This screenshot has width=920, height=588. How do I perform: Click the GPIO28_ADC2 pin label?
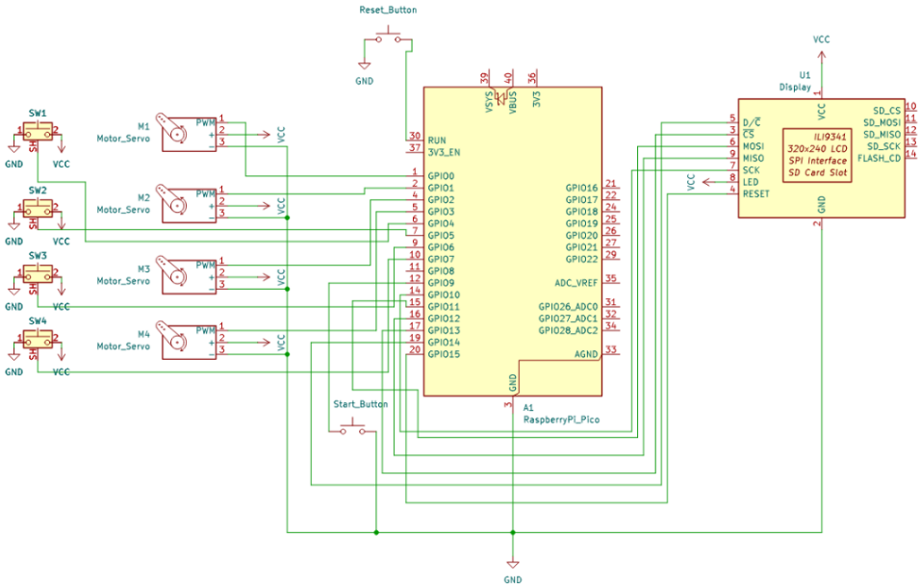(568, 330)
